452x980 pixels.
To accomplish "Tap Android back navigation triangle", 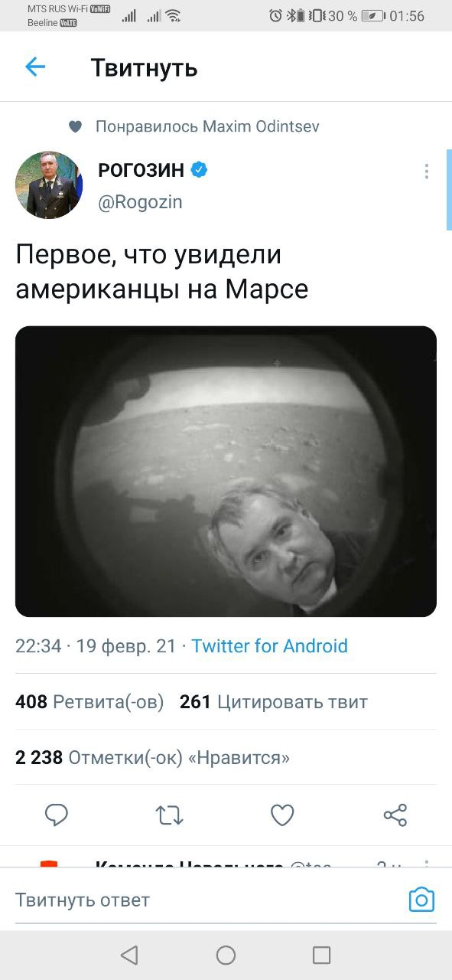I will click(129, 955).
